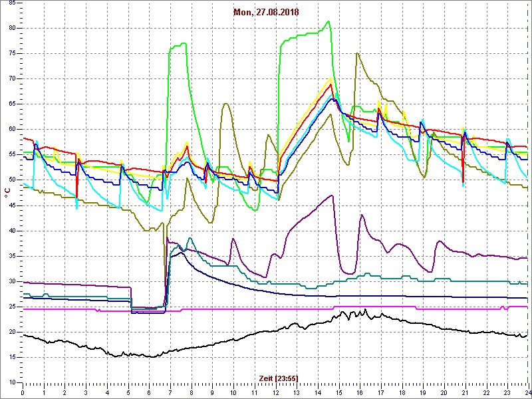Click hour 17 on the time axis
This screenshot has height=399, width=532.
[380, 392]
